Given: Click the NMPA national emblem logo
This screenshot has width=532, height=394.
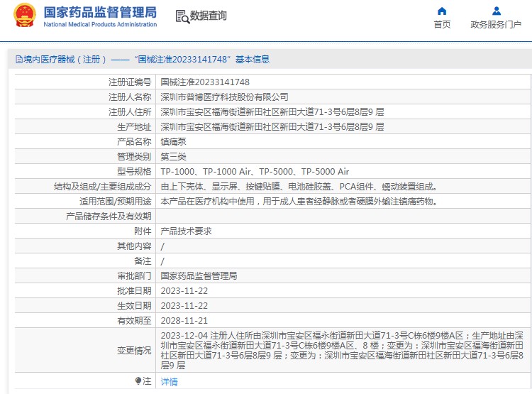Looking at the screenshot, I should coord(24,16).
